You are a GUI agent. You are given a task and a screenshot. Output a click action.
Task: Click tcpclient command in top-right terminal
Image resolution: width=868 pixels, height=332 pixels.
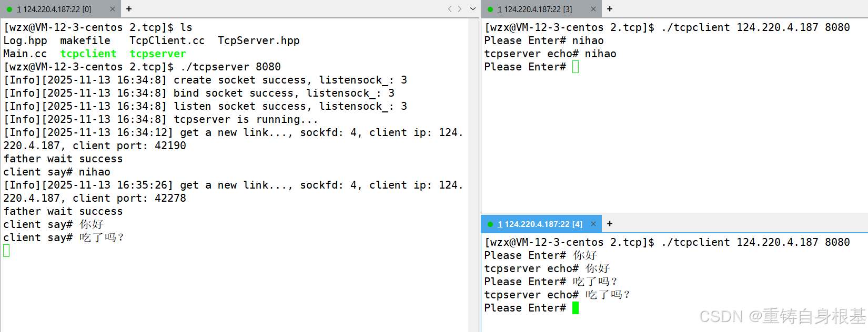coord(755,27)
